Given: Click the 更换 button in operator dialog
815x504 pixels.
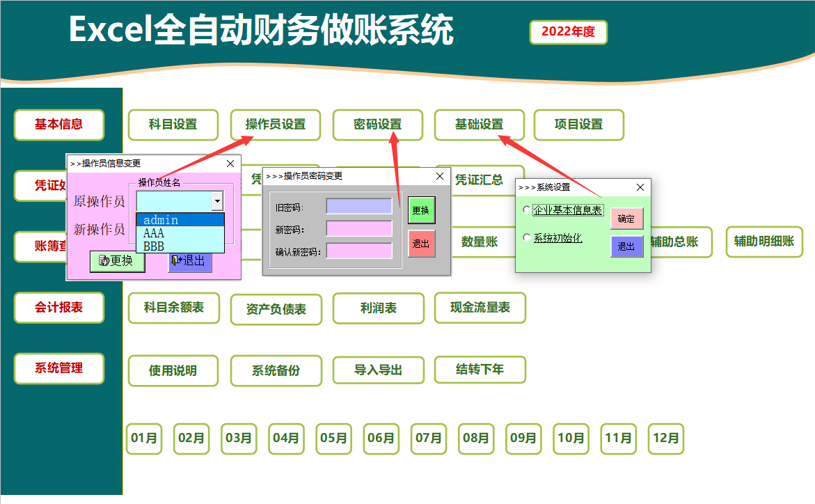Looking at the screenshot, I should tap(117, 262).
